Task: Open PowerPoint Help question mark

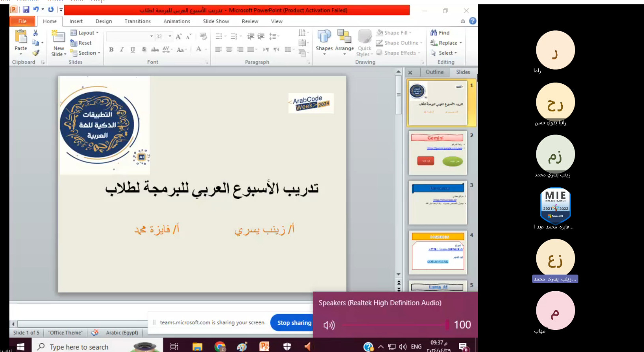Action: (x=473, y=21)
